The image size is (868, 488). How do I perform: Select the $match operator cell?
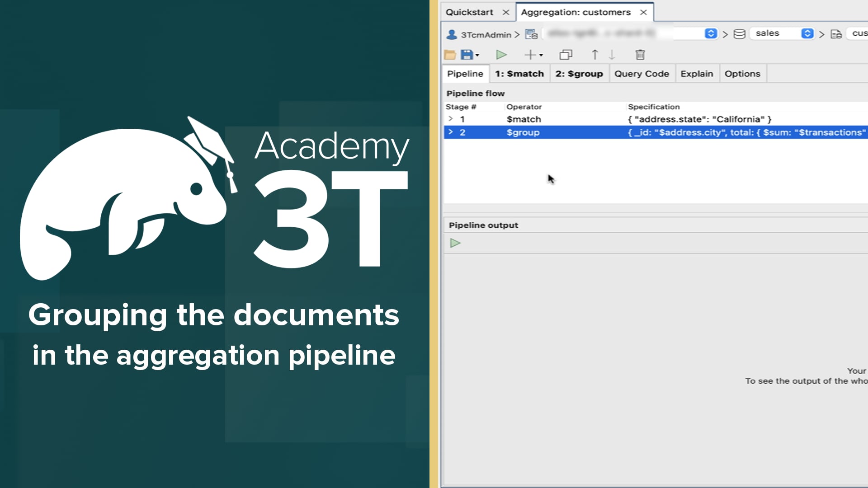coord(524,119)
